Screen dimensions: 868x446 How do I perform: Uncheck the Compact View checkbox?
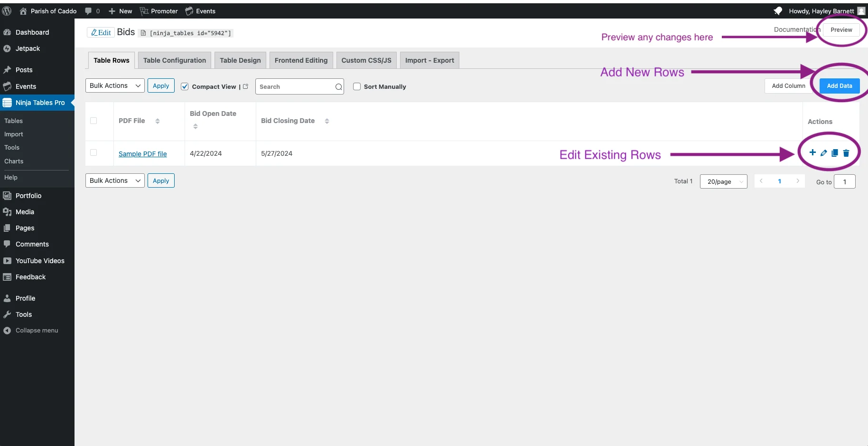point(185,86)
